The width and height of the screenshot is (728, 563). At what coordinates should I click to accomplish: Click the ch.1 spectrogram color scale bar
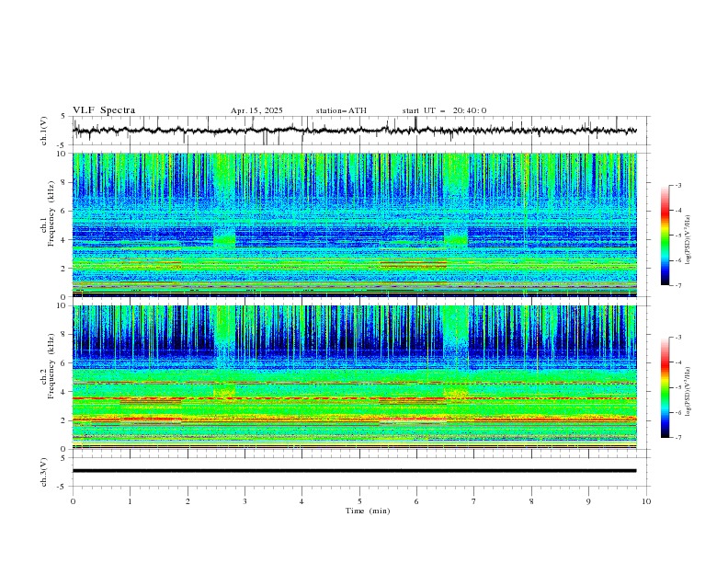click(x=665, y=236)
